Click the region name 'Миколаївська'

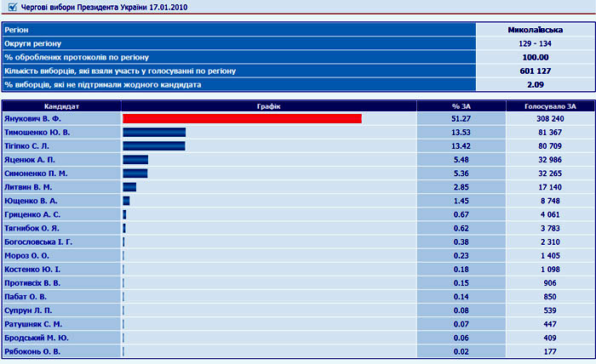(x=534, y=30)
